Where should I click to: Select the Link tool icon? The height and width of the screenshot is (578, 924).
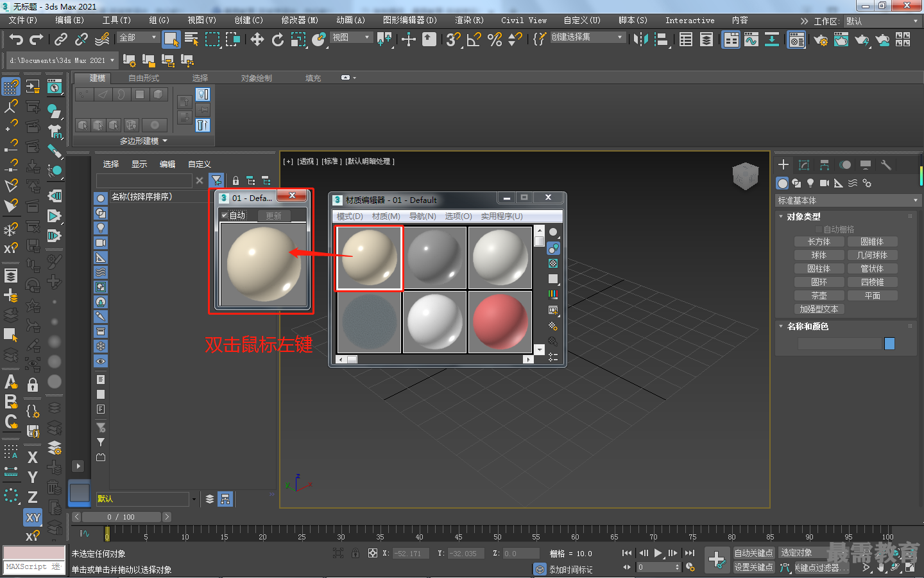tap(61, 39)
